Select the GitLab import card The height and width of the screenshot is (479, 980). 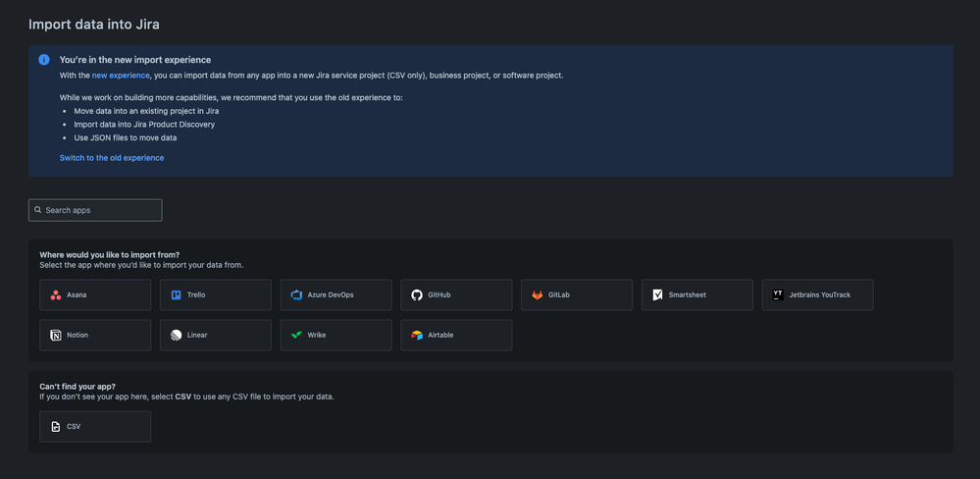pos(577,295)
